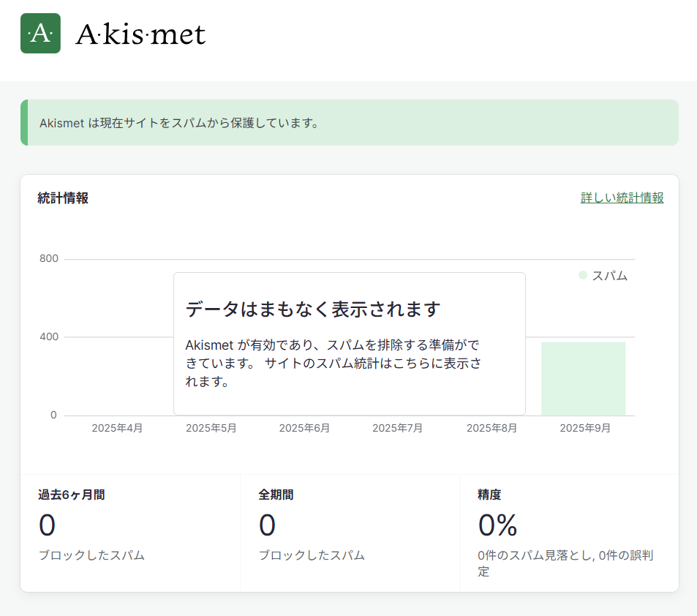Click the 精度 0% accuracy value
The image size is (697, 616).
click(x=497, y=525)
